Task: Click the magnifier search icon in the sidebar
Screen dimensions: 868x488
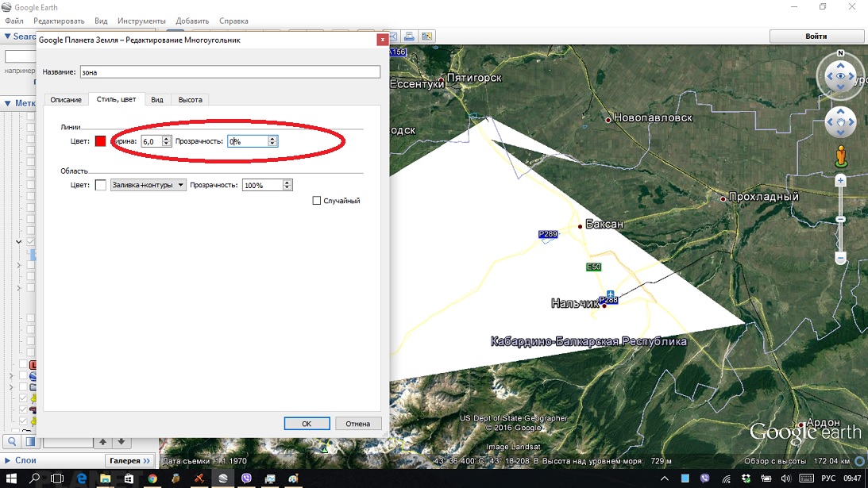Action: click(13, 442)
